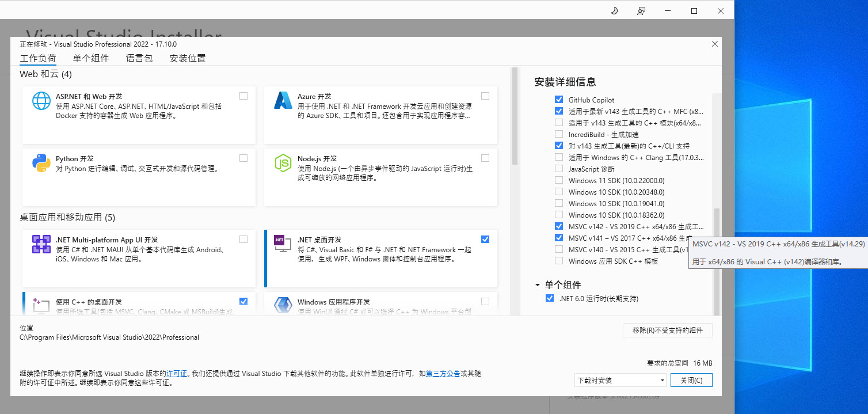The height and width of the screenshot is (414, 868).
Task: Uncheck the .NET desktop development workload
Action: (485, 239)
